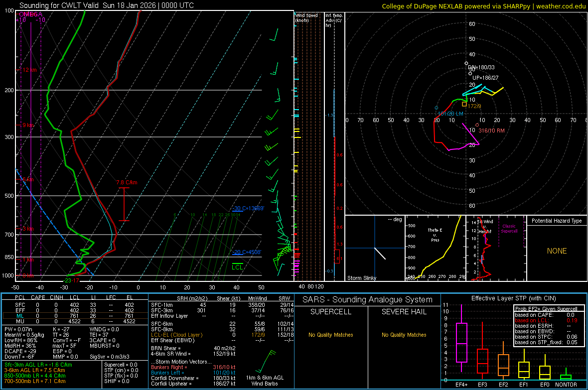The image size is (588, 390).
Task: Click the red 'Bunkers Right =' row
Action: [x=193, y=367]
